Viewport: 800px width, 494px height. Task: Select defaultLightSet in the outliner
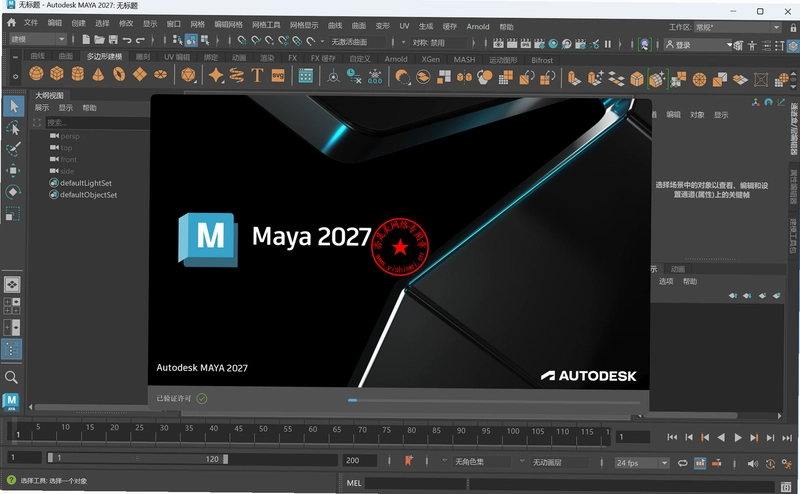pyautogui.click(x=86, y=183)
